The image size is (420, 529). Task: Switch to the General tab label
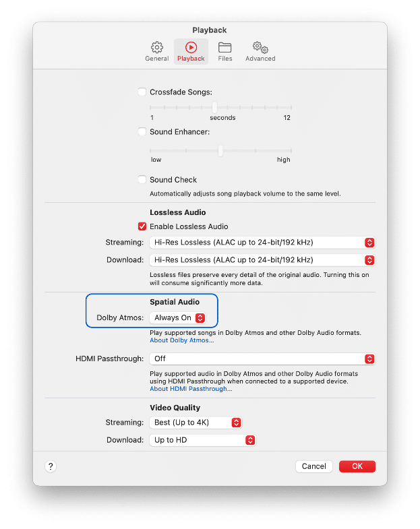(156, 59)
